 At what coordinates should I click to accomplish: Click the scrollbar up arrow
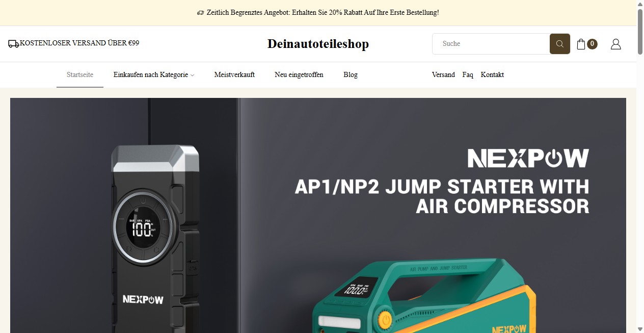tap(640, 4)
